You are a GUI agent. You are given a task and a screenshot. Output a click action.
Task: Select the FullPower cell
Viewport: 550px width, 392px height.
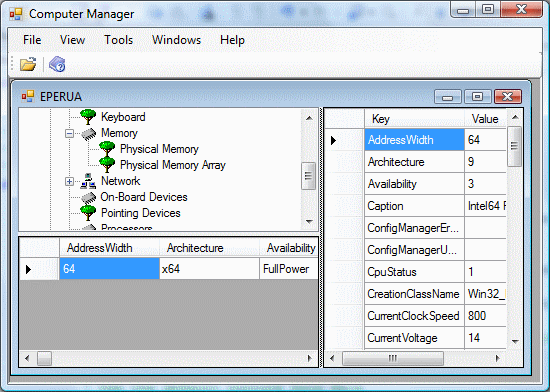point(289,269)
